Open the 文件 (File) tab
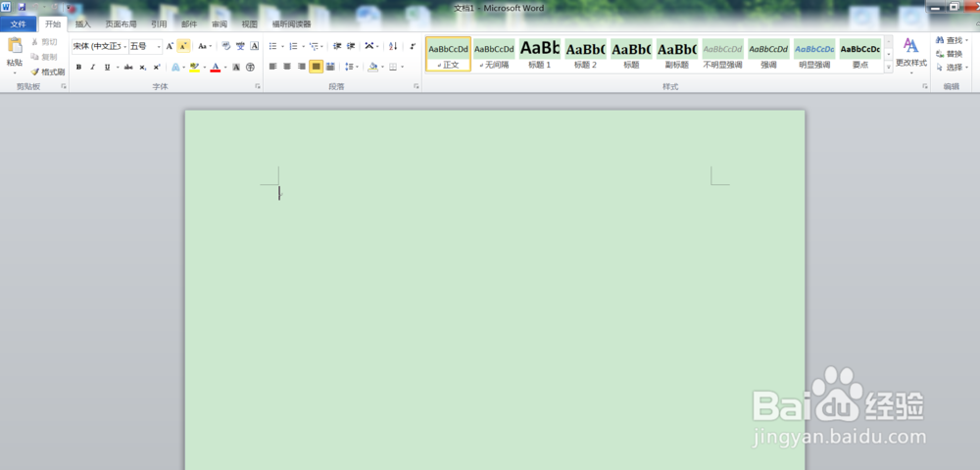980x470 pixels. [19, 24]
